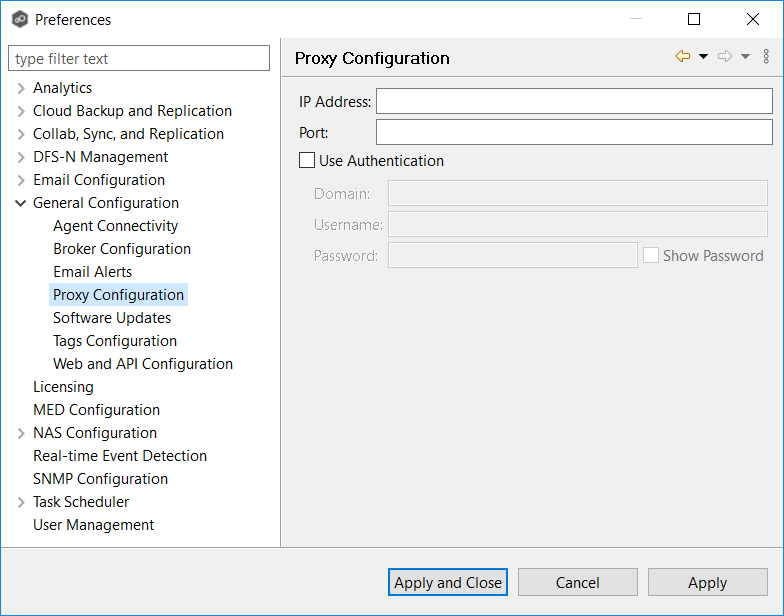Image resolution: width=784 pixels, height=616 pixels.
Task: Expand the Analytics tree node
Action: point(21,88)
